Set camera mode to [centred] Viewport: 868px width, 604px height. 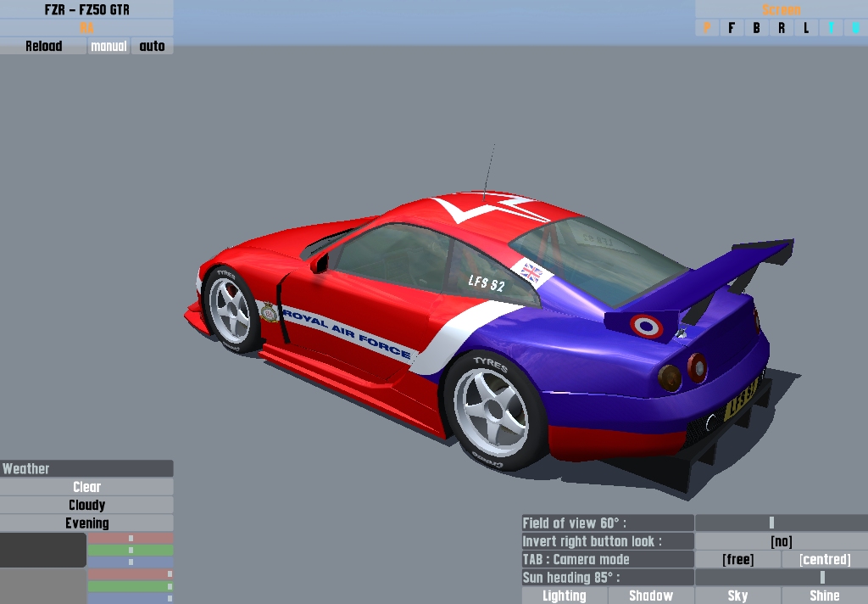click(x=825, y=560)
